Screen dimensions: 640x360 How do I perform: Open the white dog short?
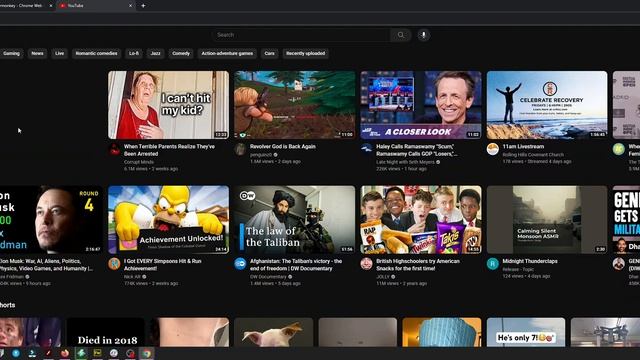273,332
